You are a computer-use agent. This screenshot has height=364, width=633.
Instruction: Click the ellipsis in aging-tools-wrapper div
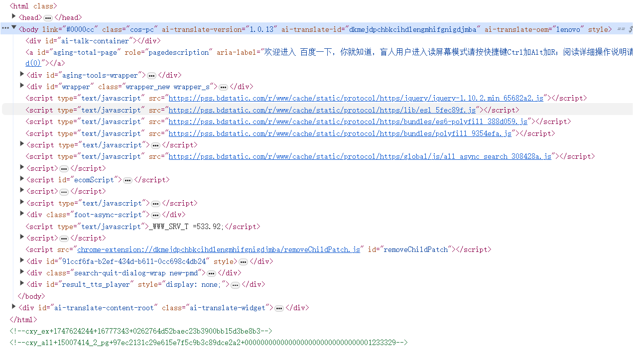(x=151, y=76)
